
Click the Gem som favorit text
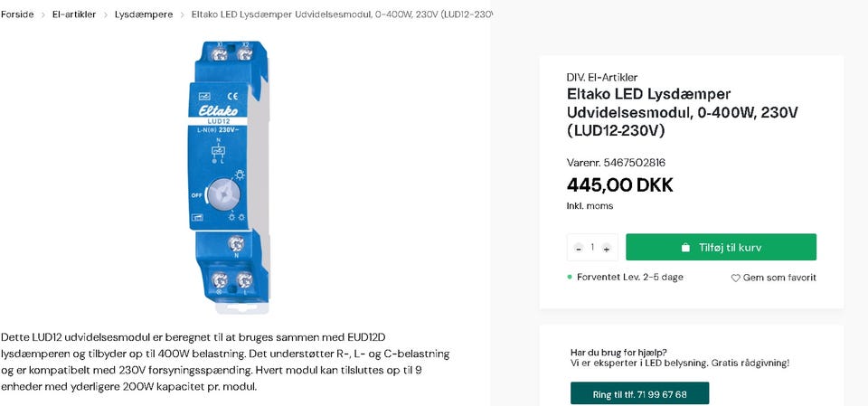[x=779, y=279]
